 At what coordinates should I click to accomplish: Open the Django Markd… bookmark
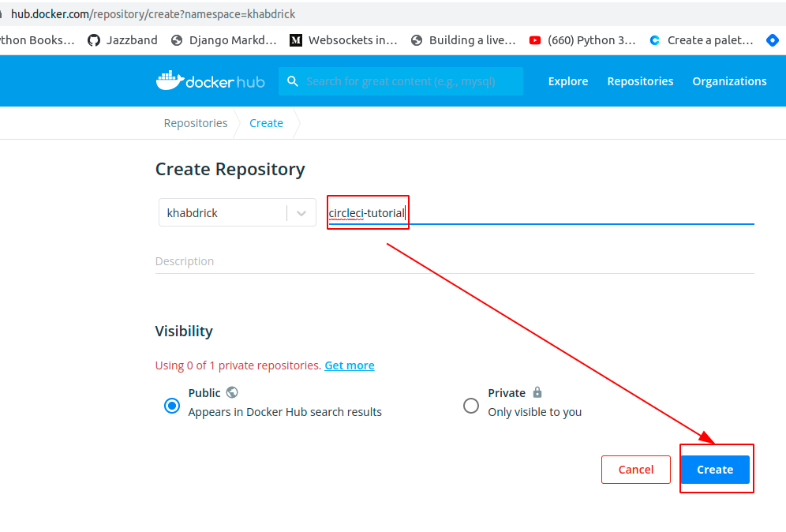click(x=223, y=40)
